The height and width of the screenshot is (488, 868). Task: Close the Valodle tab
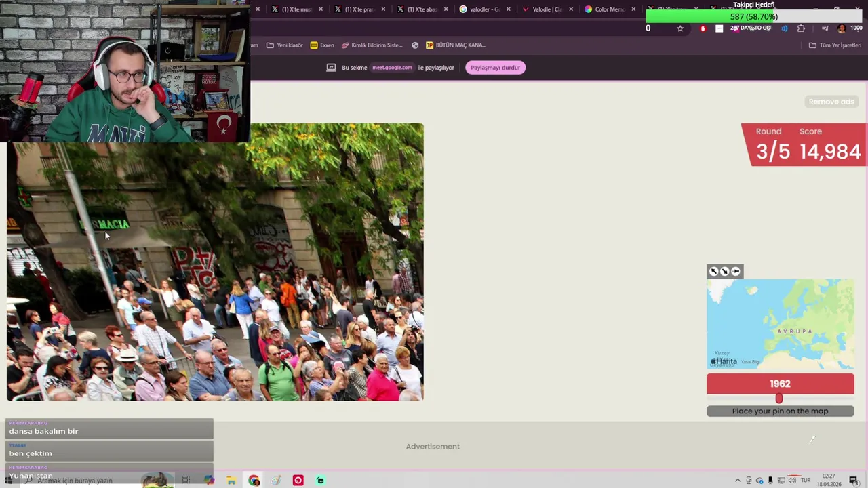(571, 9)
